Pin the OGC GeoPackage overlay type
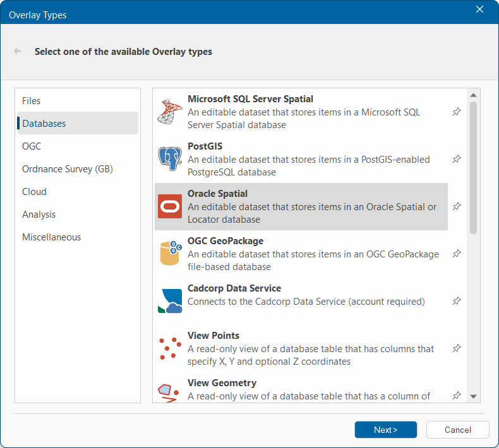 pyautogui.click(x=457, y=254)
